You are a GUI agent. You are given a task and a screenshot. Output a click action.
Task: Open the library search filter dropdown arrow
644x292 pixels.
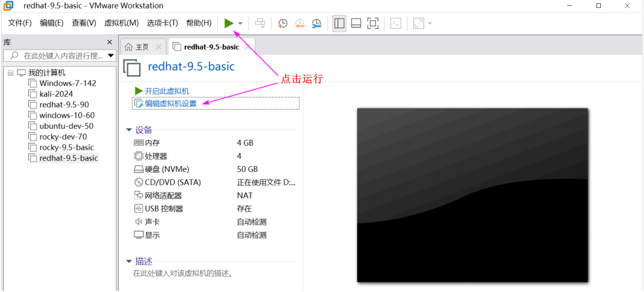[x=110, y=56]
